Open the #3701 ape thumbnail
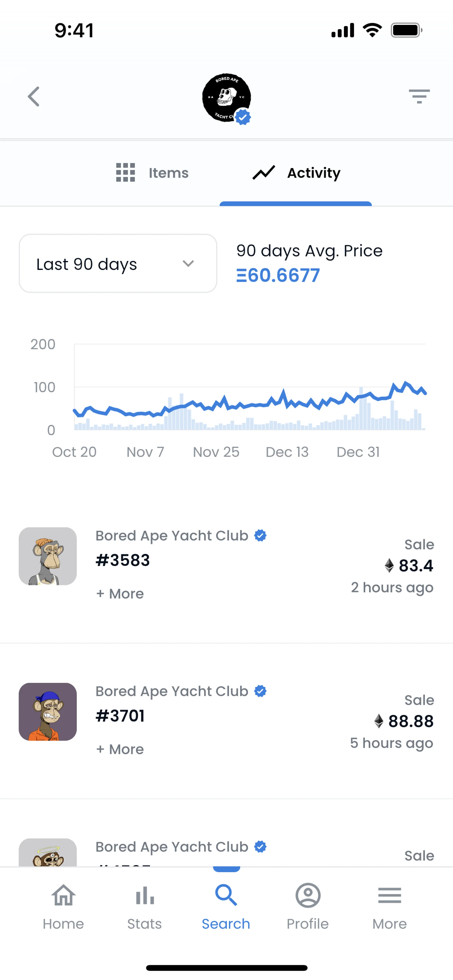This screenshot has height=980, width=453. pyautogui.click(x=48, y=712)
